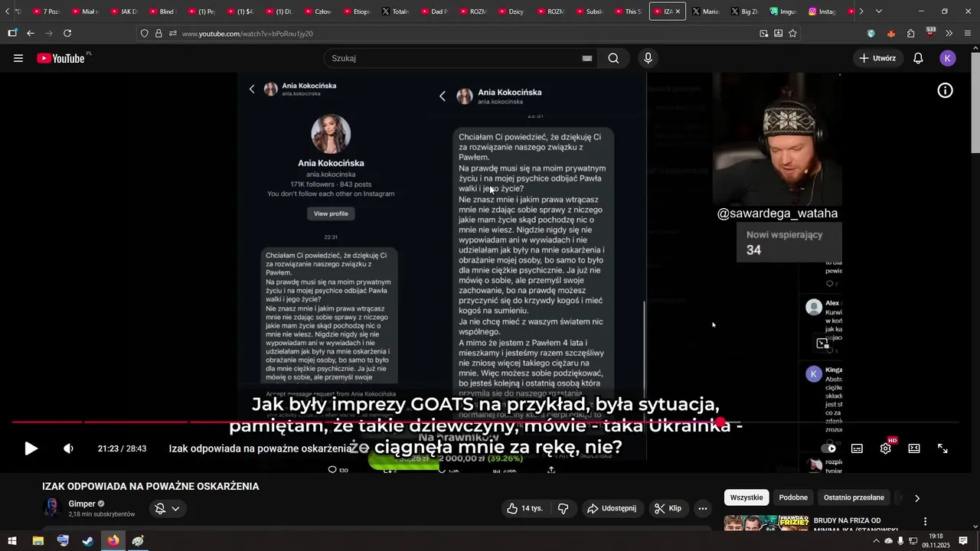980x551 pixels.
Task: Switch to the 'Dzicy' tab
Action: point(513,11)
